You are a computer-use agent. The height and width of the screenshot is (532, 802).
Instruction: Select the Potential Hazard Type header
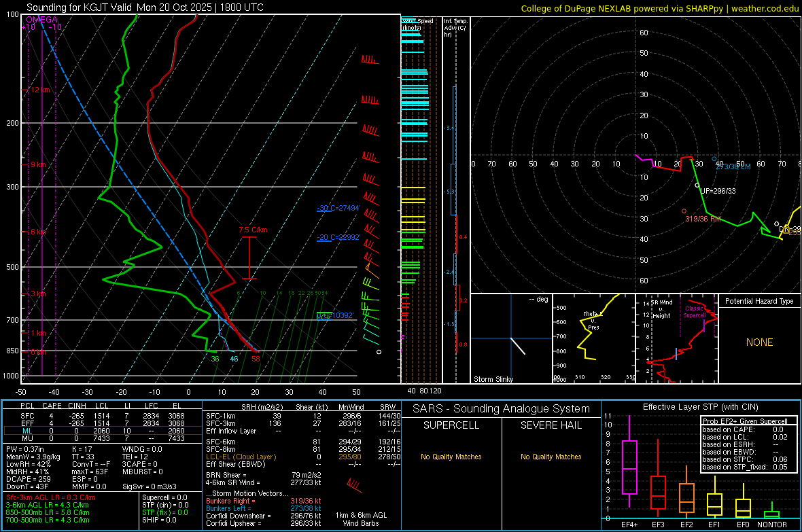[759, 301]
